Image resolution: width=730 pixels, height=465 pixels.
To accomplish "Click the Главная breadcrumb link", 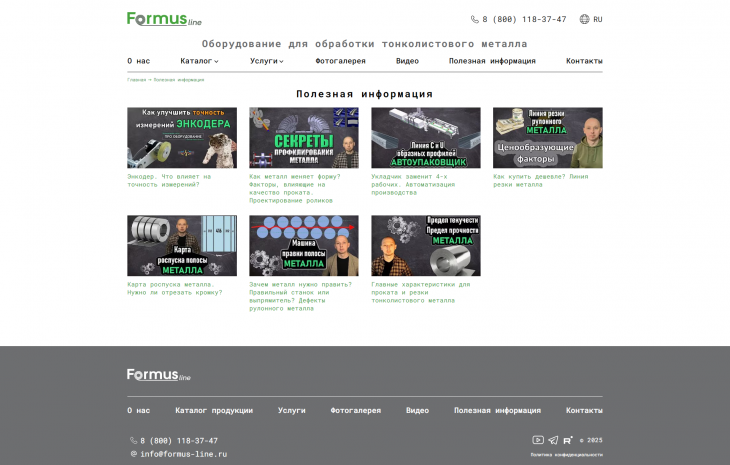I will point(136,79).
